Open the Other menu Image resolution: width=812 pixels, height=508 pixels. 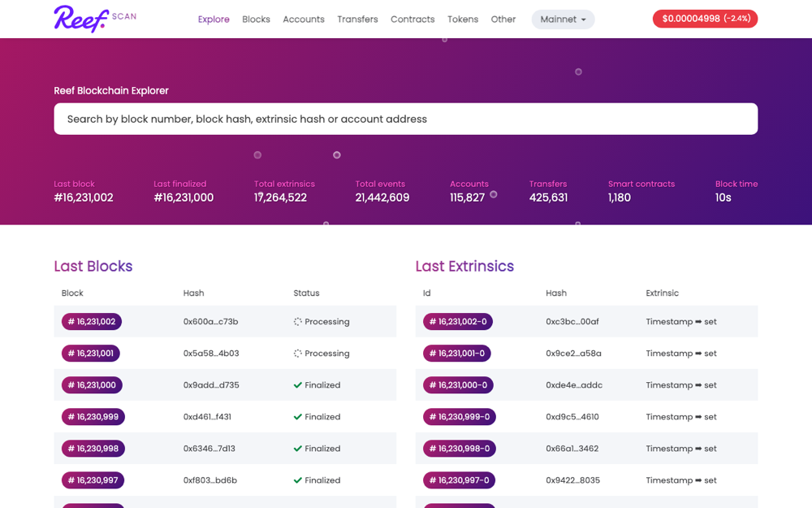(503, 20)
